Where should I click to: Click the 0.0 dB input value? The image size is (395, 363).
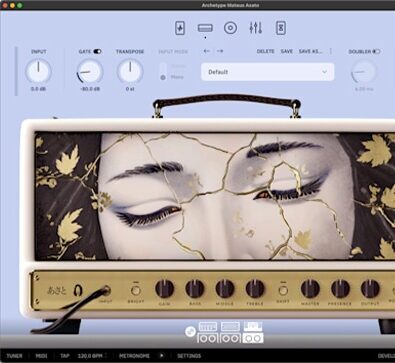click(x=38, y=89)
